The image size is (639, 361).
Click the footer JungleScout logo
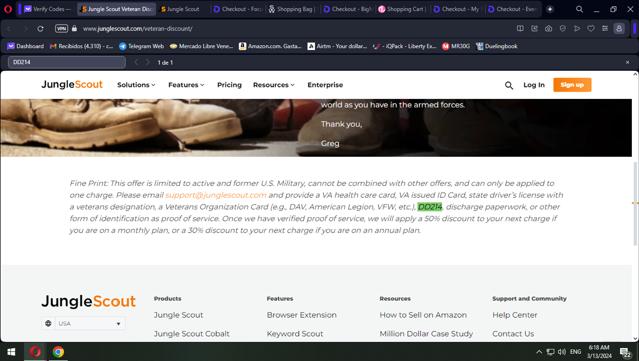click(88, 301)
